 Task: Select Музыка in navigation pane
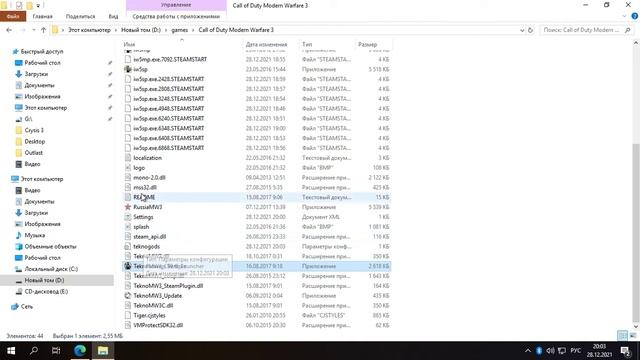(x=34, y=235)
